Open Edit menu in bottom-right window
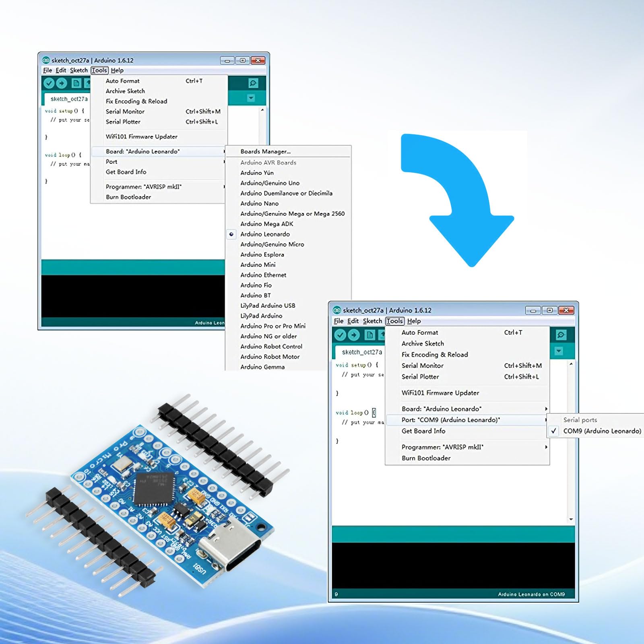This screenshot has height=644, width=644. tap(353, 321)
